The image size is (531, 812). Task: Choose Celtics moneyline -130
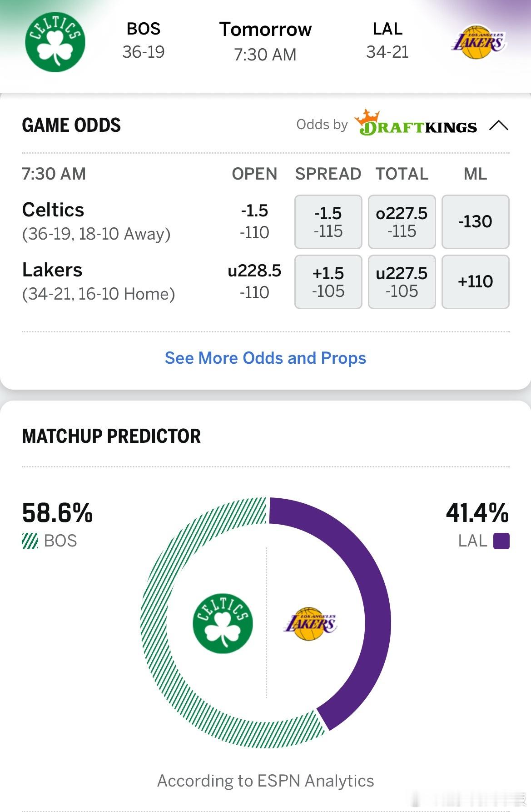(x=475, y=222)
